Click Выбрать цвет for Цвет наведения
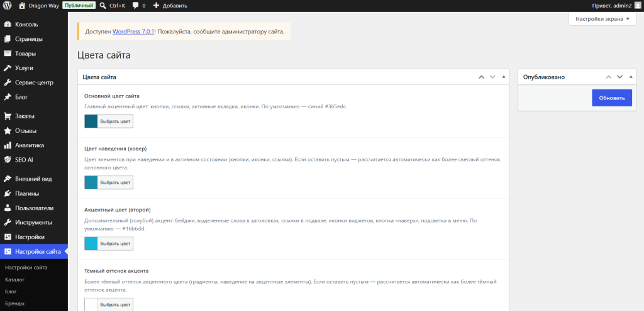644x311 pixels. (x=116, y=182)
